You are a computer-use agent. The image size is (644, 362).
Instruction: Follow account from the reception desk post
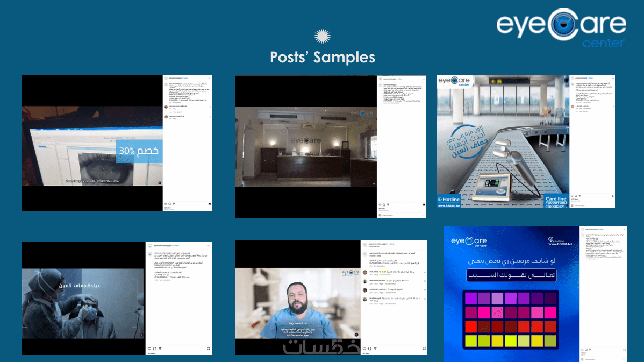(x=399, y=79)
